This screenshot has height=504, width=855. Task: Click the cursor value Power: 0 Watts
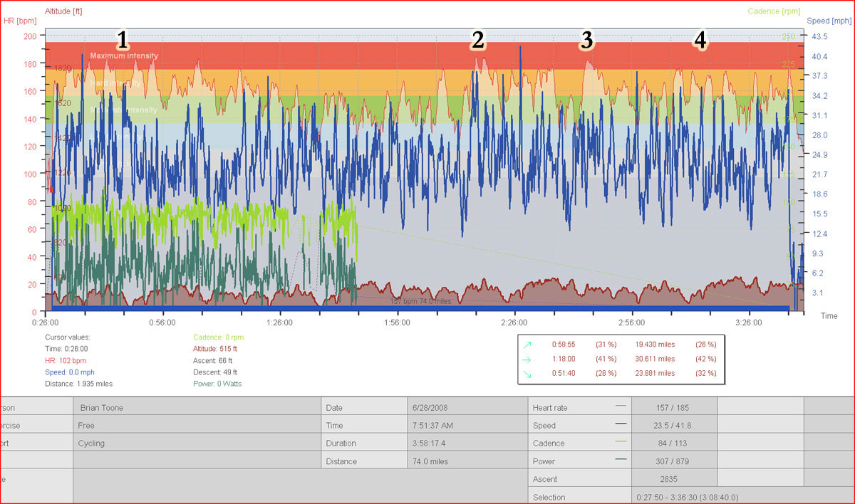click(x=217, y=384)
